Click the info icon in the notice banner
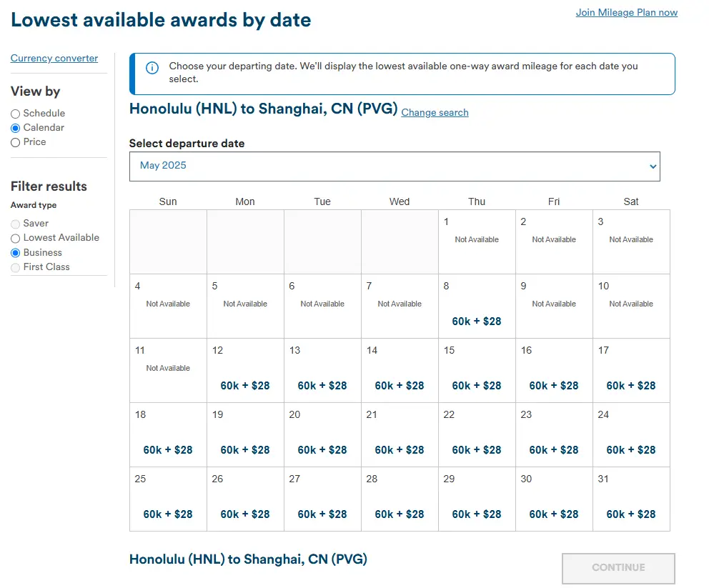This screenshot has width=709, height=588. (152, 68)
